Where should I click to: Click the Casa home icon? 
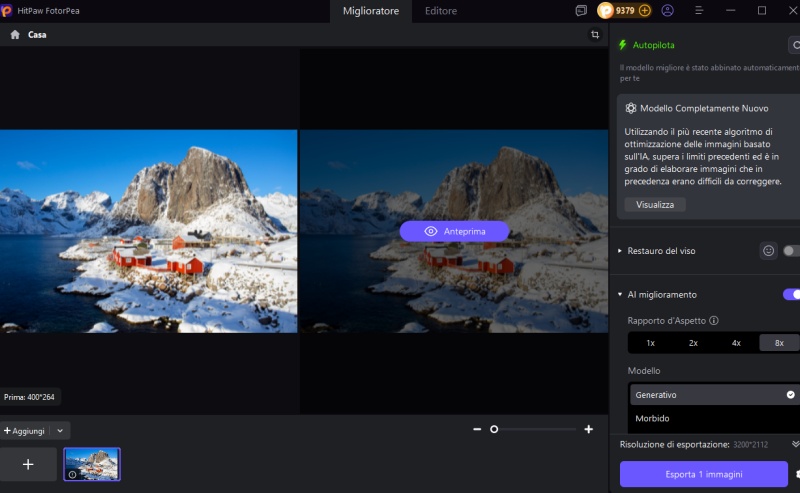(15, 35)
